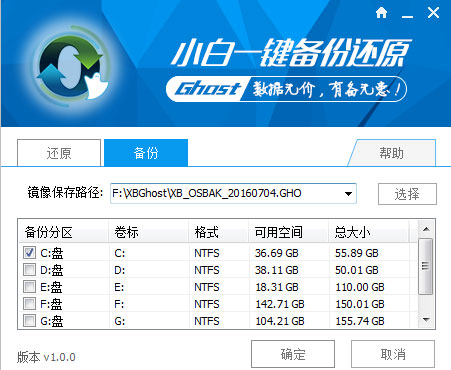The height and width of the screenshot is (370, 451).
Task: Check the G:盘 partition checkbox
Action: [x=29, y=320]
